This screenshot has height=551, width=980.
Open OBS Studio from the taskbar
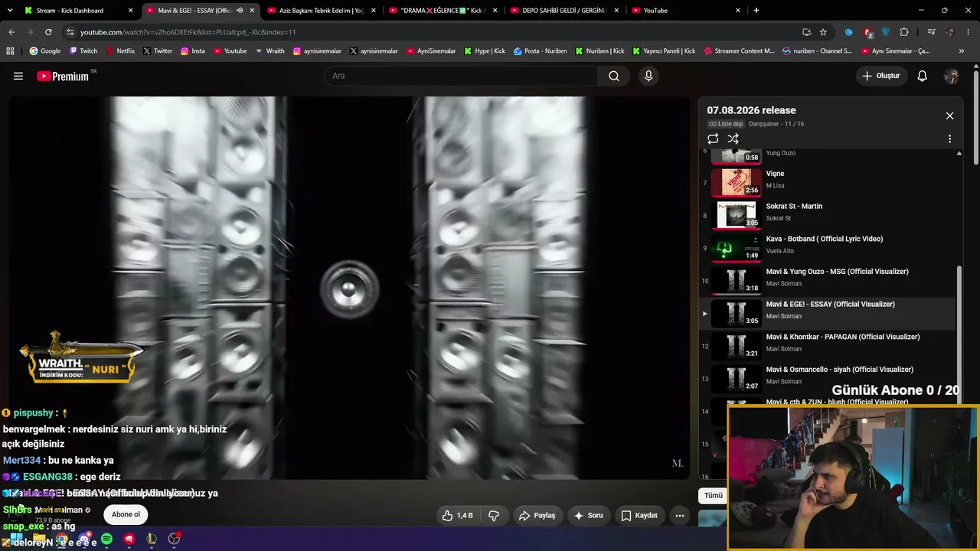(174, 539)
